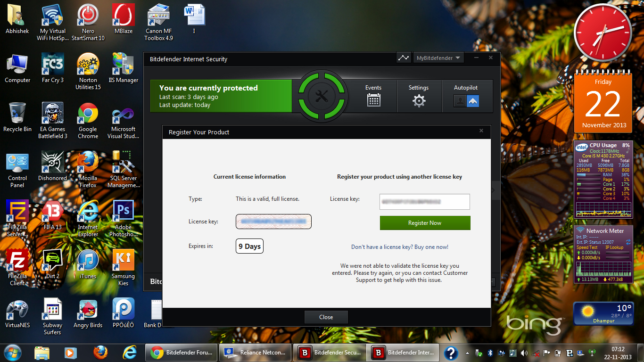Click the current license key box

tap(273, 221)
